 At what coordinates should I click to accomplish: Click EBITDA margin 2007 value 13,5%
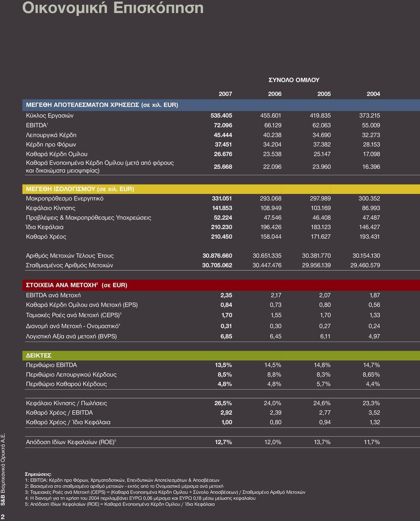(223, 365)
